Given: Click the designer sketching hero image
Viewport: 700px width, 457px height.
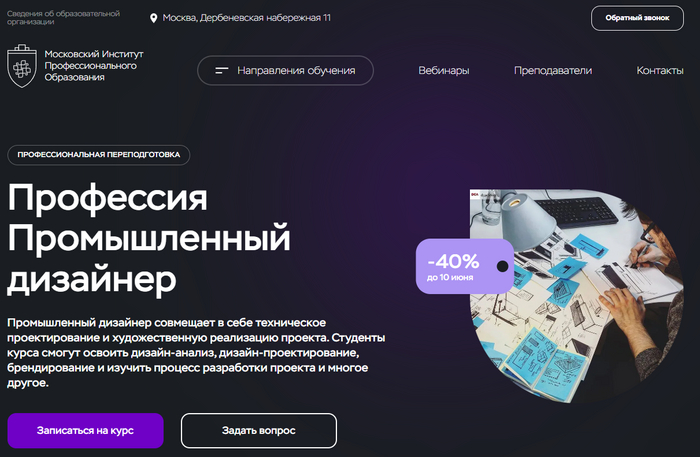Looking at the screenshot, I should point(577,296).
